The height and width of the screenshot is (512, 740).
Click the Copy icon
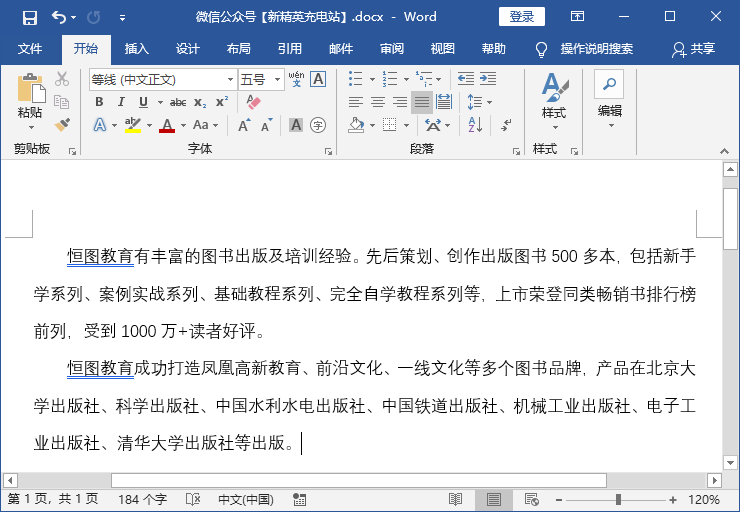coord(62,101)
